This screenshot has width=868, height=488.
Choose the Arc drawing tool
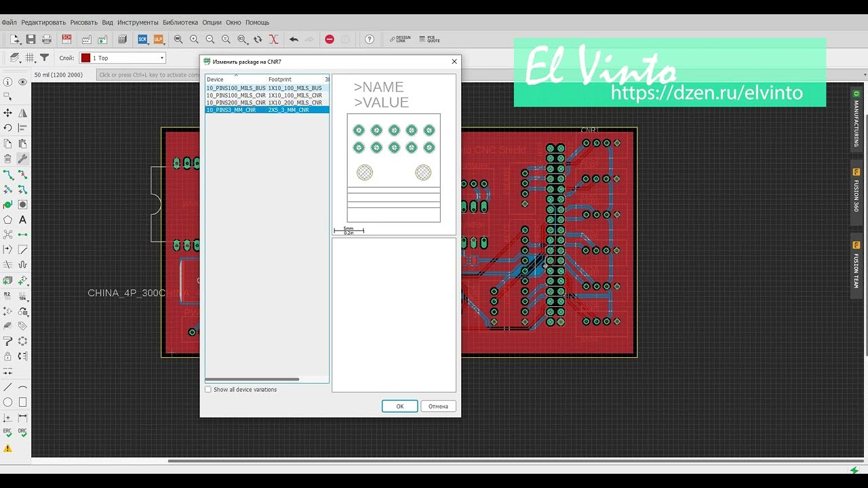pos(22,387)
